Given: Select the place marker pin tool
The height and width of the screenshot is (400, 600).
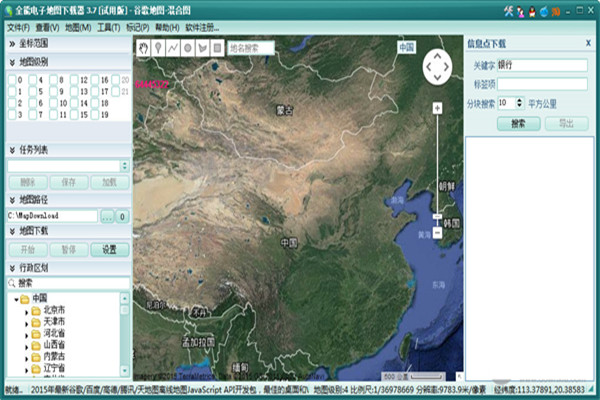Looking at the screenshot, I should tap(158, 47).
